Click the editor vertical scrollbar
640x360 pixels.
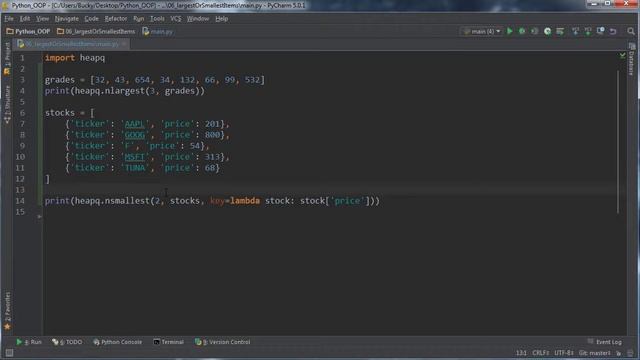pos(618,141)
